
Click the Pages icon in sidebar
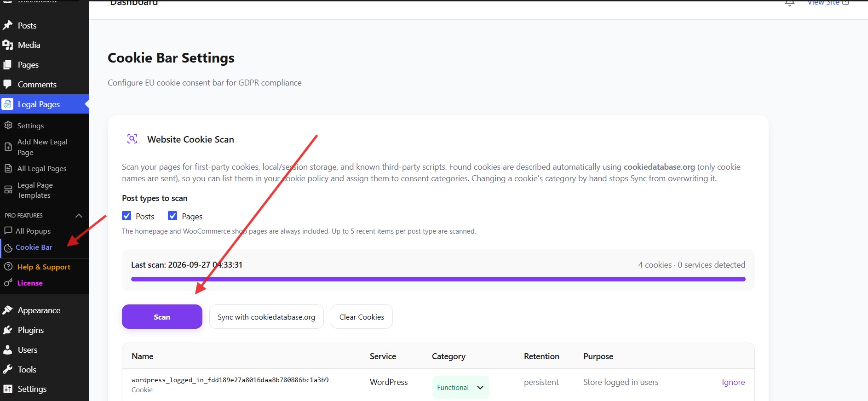pos(7,65)
